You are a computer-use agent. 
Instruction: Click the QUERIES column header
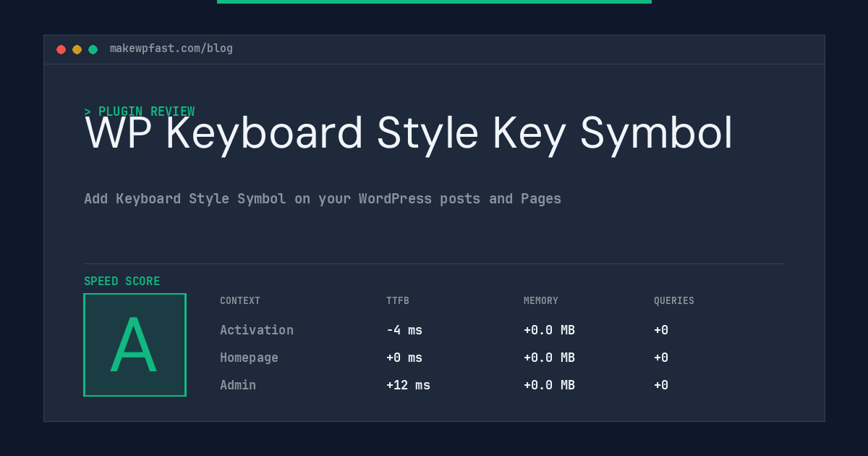coord(674,301)
